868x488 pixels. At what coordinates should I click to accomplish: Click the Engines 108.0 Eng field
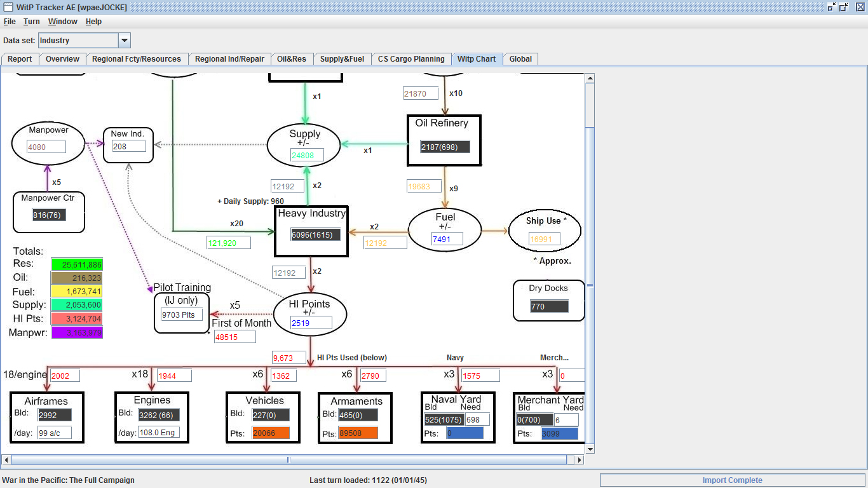[159, 432]
